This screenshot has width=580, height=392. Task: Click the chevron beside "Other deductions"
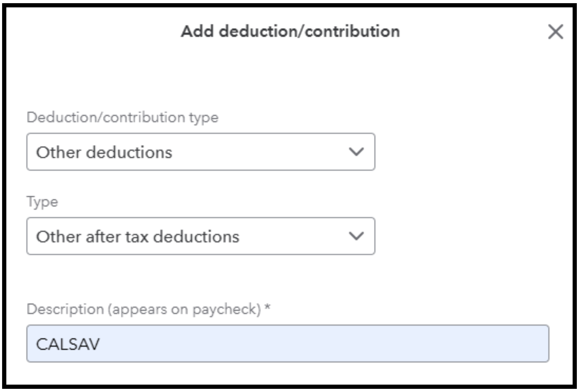pyautogui.click(x=356, y=152)
